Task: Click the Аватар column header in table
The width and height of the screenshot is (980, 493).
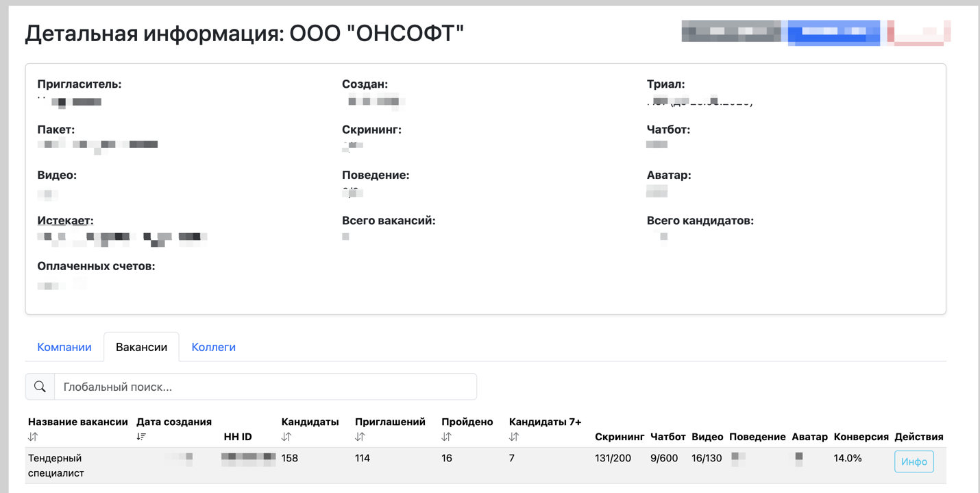Action: pyautogui.click(x=809, y=437)
